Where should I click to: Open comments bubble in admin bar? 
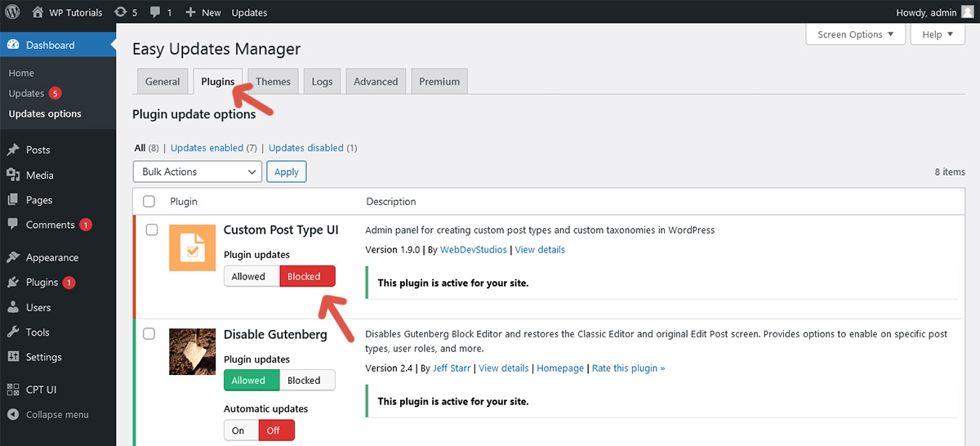[156, 13]
